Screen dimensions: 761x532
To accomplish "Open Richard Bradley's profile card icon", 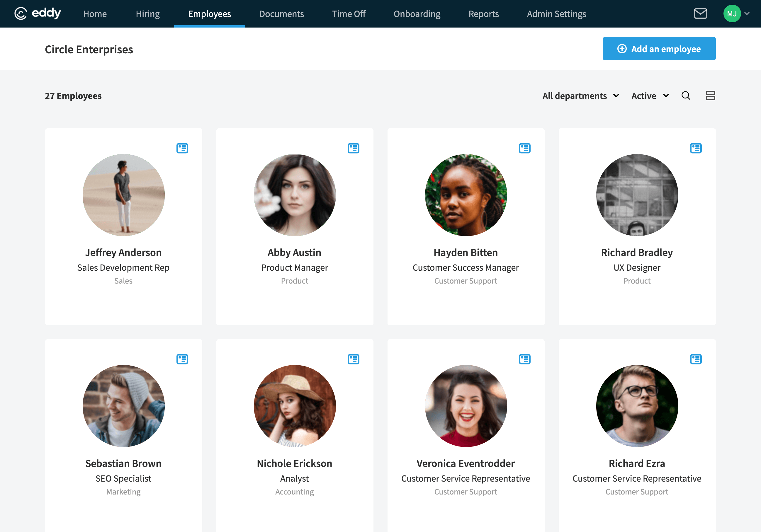I will [696, 148].
